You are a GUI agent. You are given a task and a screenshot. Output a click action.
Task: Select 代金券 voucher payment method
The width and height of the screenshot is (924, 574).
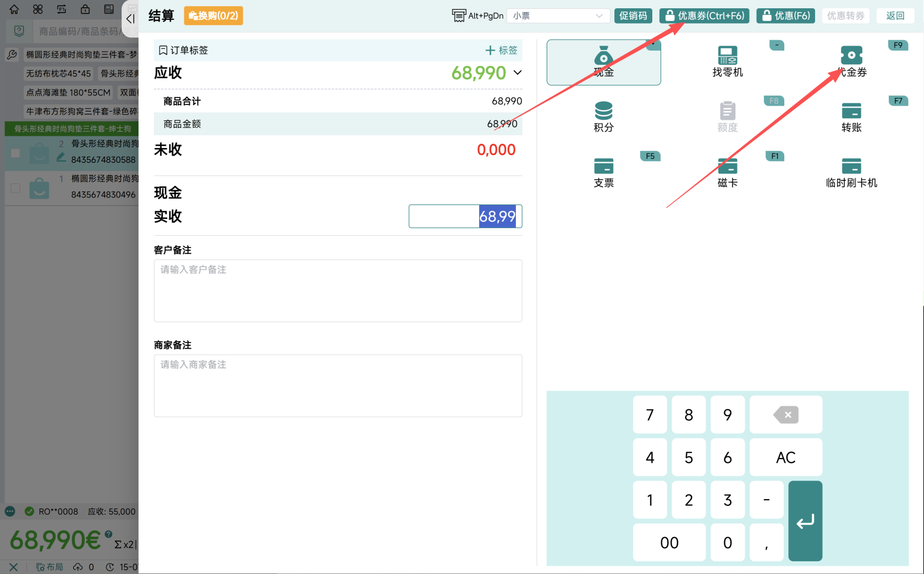pos(851,62)
